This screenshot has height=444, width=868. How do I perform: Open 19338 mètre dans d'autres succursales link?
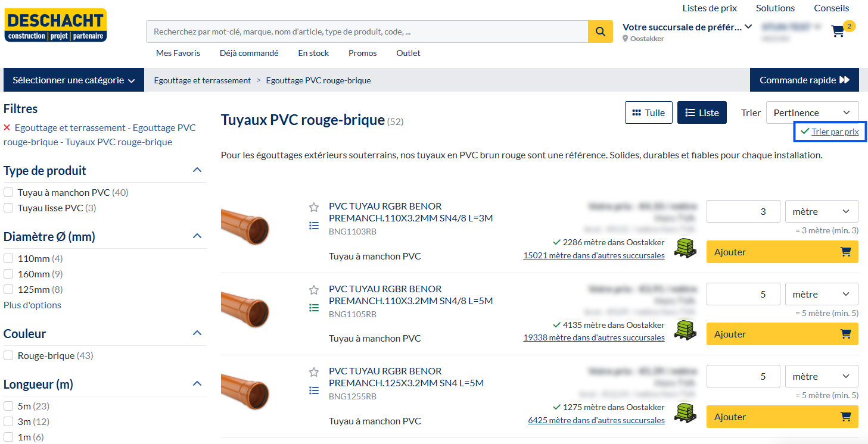594,337
